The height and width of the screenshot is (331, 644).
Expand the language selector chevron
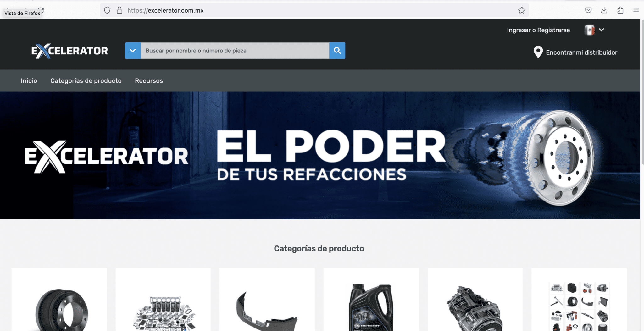click(602, 30)
